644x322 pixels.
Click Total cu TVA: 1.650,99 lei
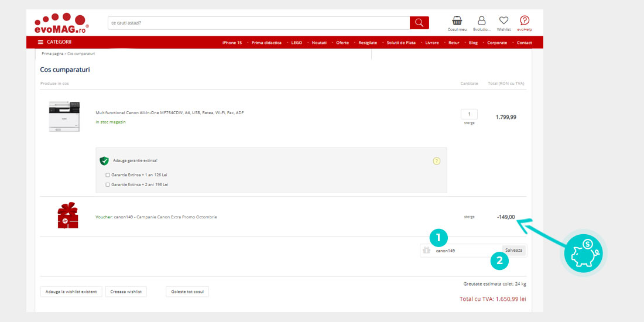tap(493, 299)
